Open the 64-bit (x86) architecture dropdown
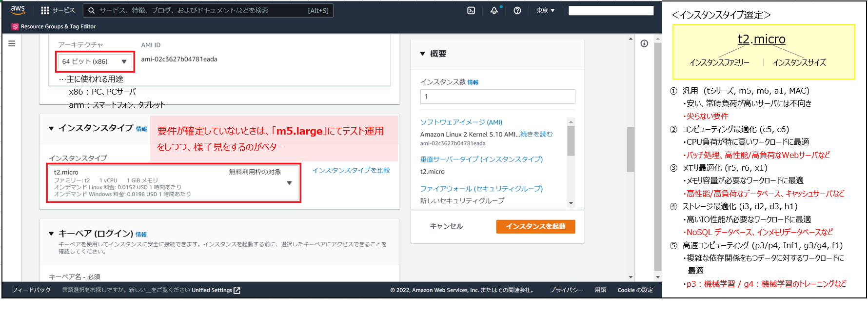Image resolution: width=868 pixels, height=316 pixels. [95, 61]
